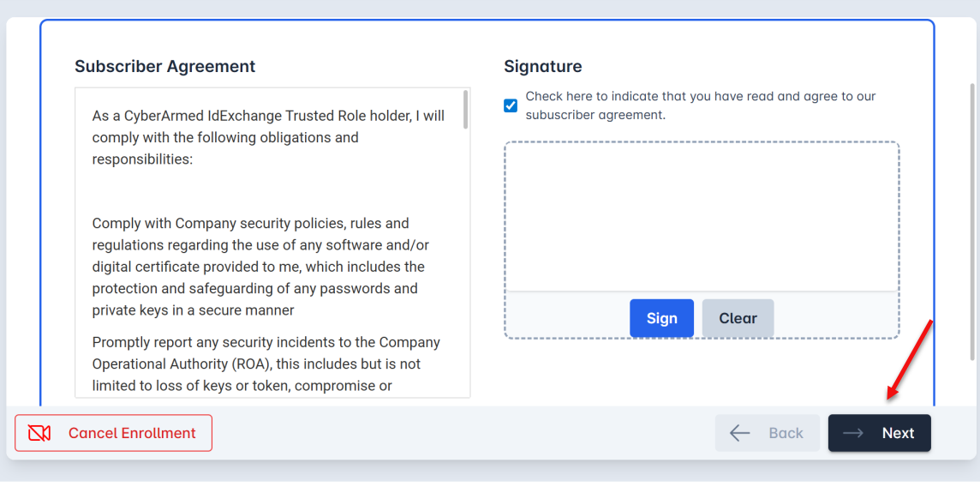
Task: Click the 'As a CyberArmed IdExchange' opening paragraph
Action: point(268,137)
